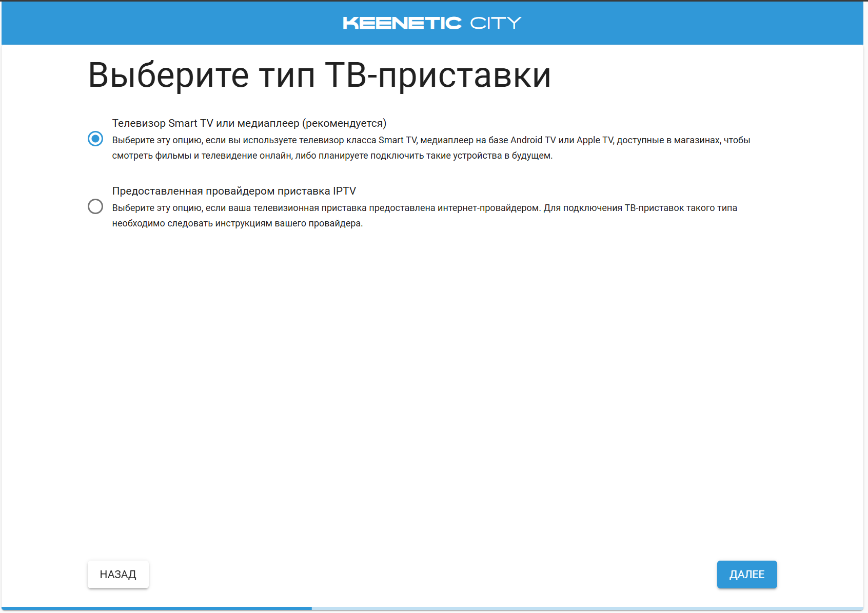This screenshot has height=613, width=868.
Task: Click the label 'Предоставленная провайдером приставка IPTV'
Action: click(x=234, y=191)
